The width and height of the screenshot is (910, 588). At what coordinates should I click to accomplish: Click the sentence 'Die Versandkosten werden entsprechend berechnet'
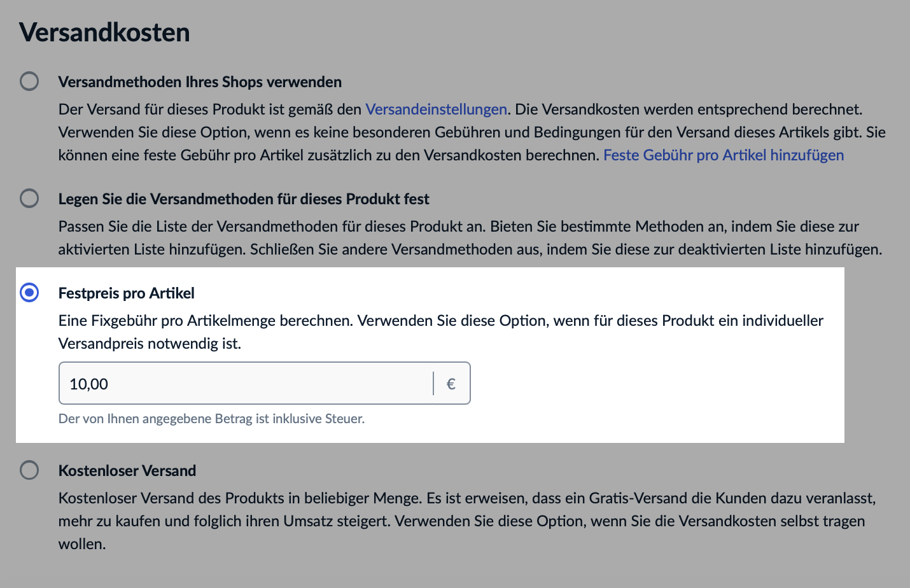(x=689, y=109)
